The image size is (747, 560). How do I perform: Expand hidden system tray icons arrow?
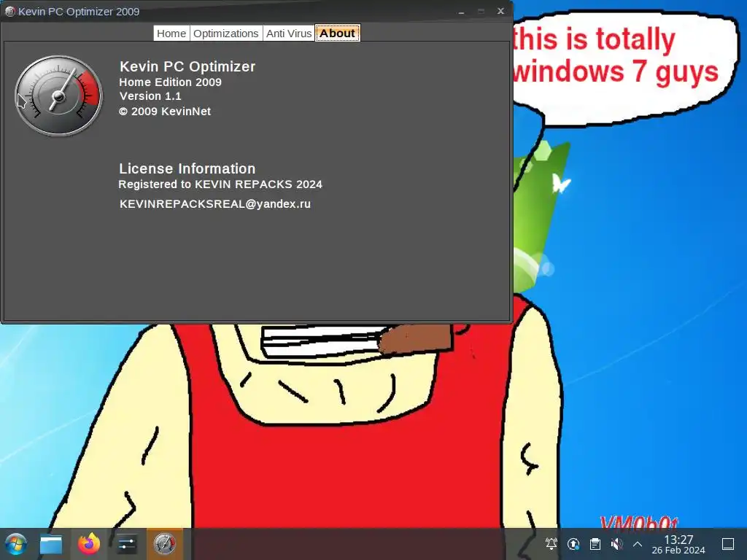click(x=638, y=544)
